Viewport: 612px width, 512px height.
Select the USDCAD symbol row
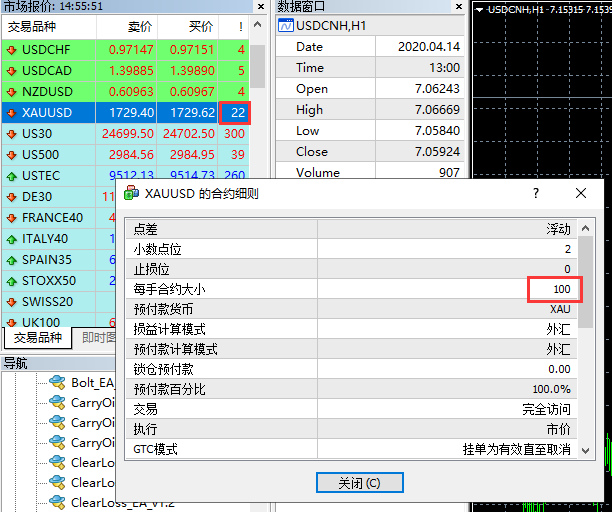click(125, 71)
